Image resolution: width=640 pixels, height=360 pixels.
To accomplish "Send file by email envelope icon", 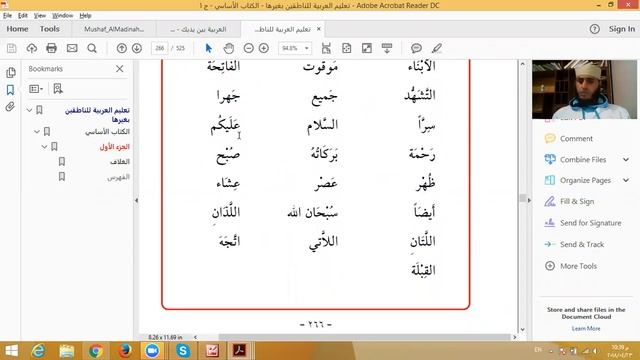I will click(72, 48).
